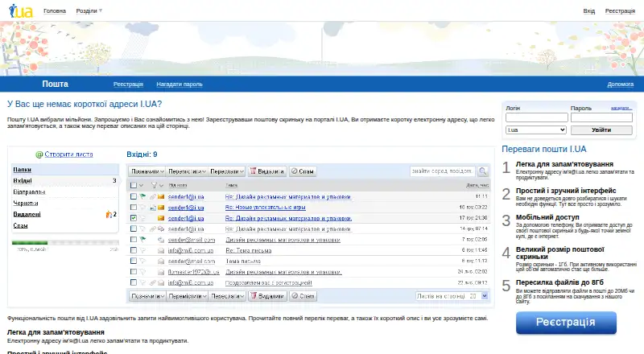Click the mail search input field
This screenshot has height=354, width=644.
[443, 171]
